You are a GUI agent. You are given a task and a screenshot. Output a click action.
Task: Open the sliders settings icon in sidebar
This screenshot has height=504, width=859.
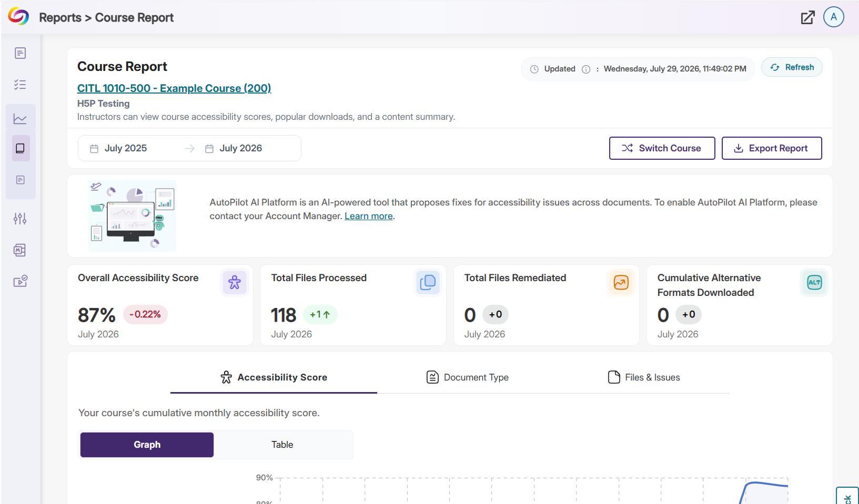[20, 219]
